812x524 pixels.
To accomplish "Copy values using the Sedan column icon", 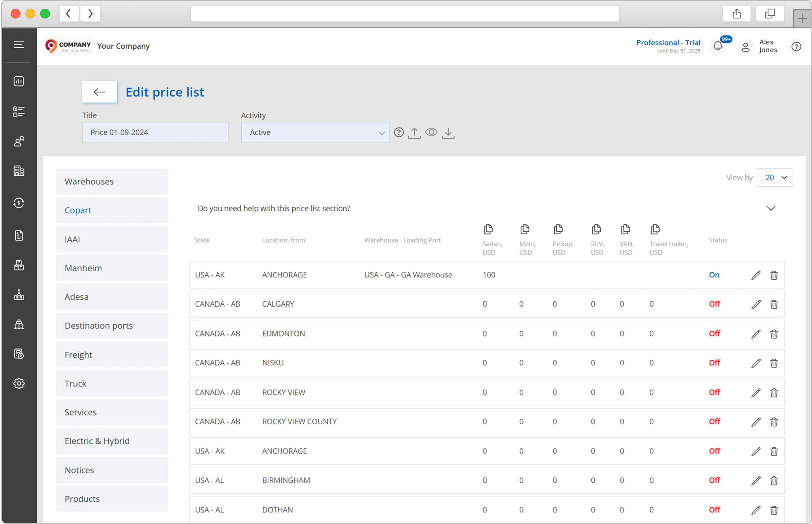I will point(488,229).
